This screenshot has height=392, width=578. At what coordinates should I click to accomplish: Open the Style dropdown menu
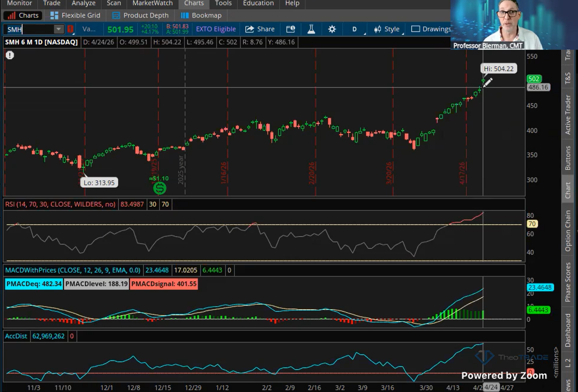point(387,29)
